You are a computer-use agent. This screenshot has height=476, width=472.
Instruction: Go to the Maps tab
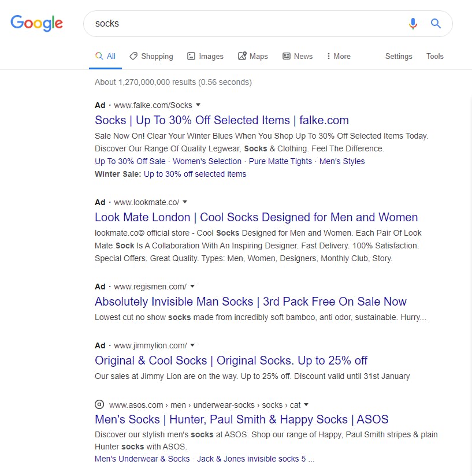coord(253,56)
